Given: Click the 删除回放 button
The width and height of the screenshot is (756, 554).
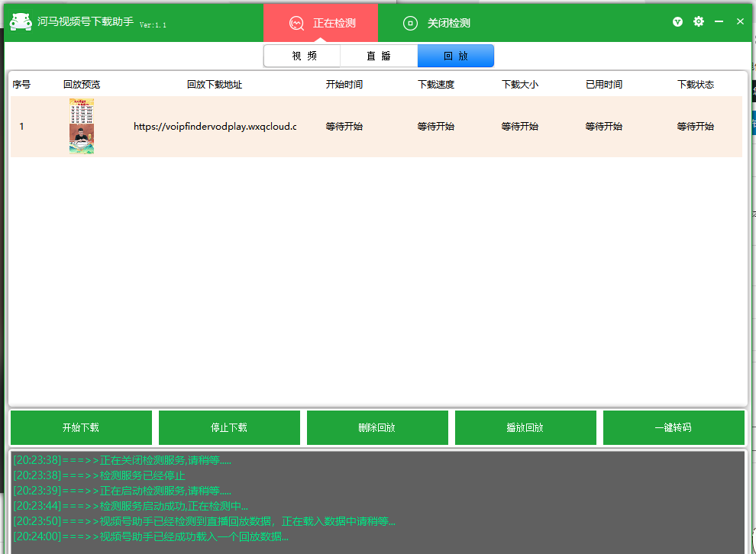Looking at the screenshot, I should point(376,427).
